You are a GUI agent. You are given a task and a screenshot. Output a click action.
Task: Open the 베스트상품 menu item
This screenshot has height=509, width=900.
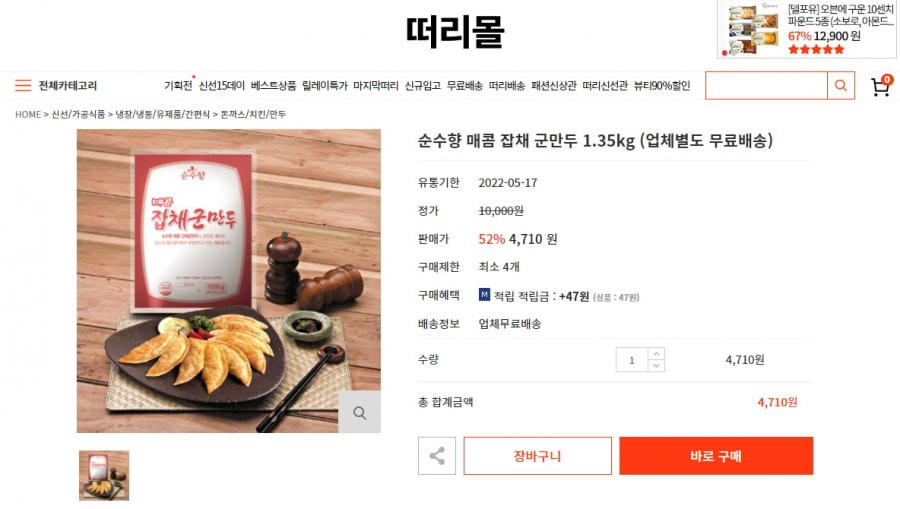coord(273,86)
